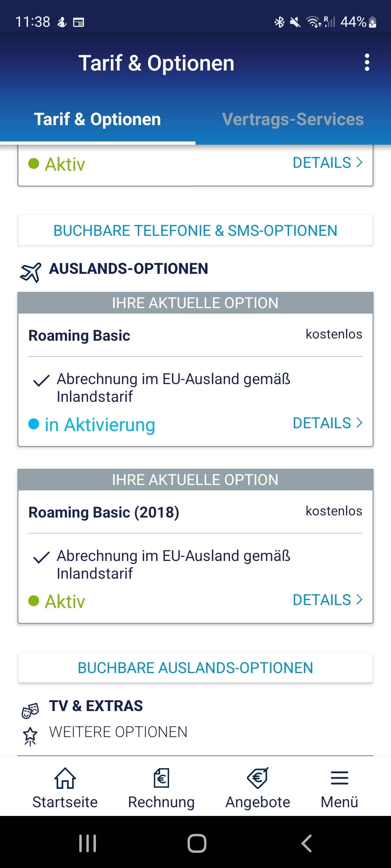Image resolution: width=391 pixels, height=868 pixels.
Task: Open Rechnung via the euro bill icon
Action: click(161, 778)
